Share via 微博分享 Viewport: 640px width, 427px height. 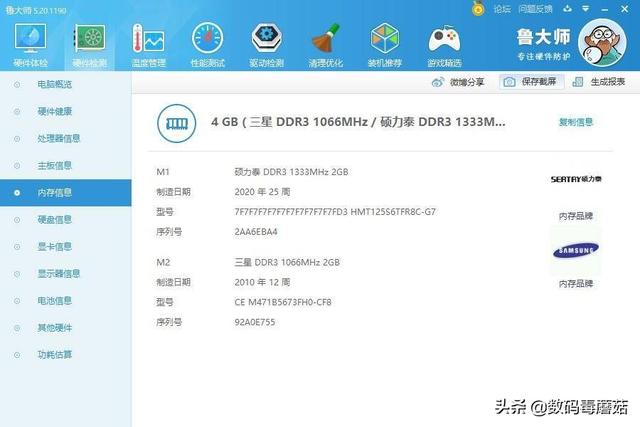click(460, 82)
